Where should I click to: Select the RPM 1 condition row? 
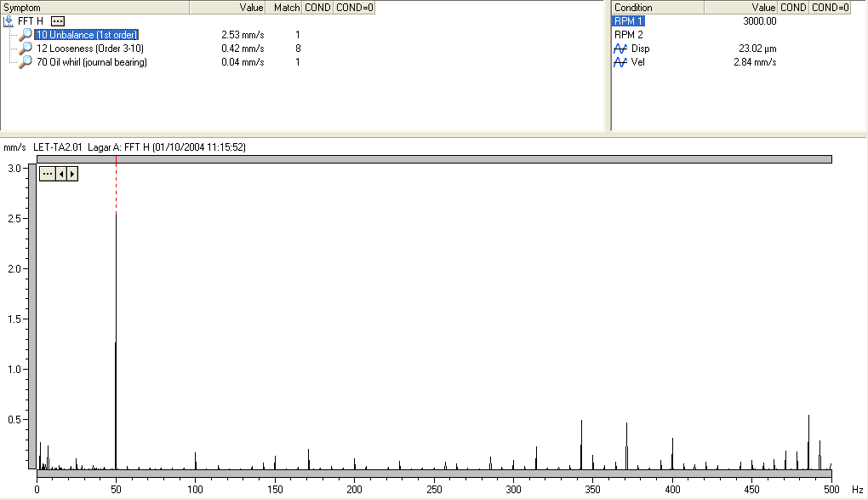[629, 21]
